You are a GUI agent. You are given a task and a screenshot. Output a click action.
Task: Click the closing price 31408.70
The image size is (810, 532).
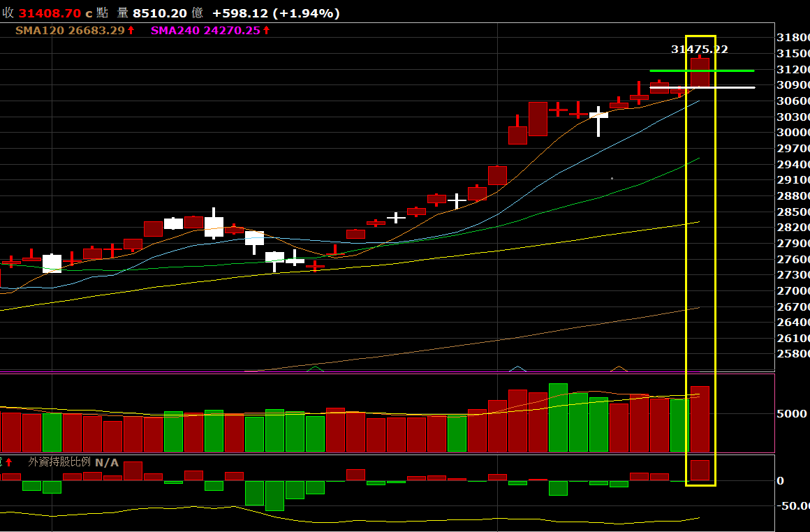50,13
